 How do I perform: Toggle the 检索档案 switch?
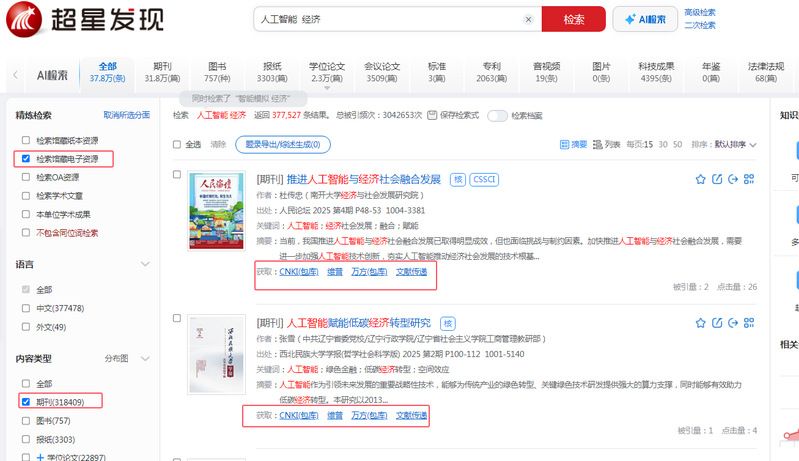click(497, 115)
